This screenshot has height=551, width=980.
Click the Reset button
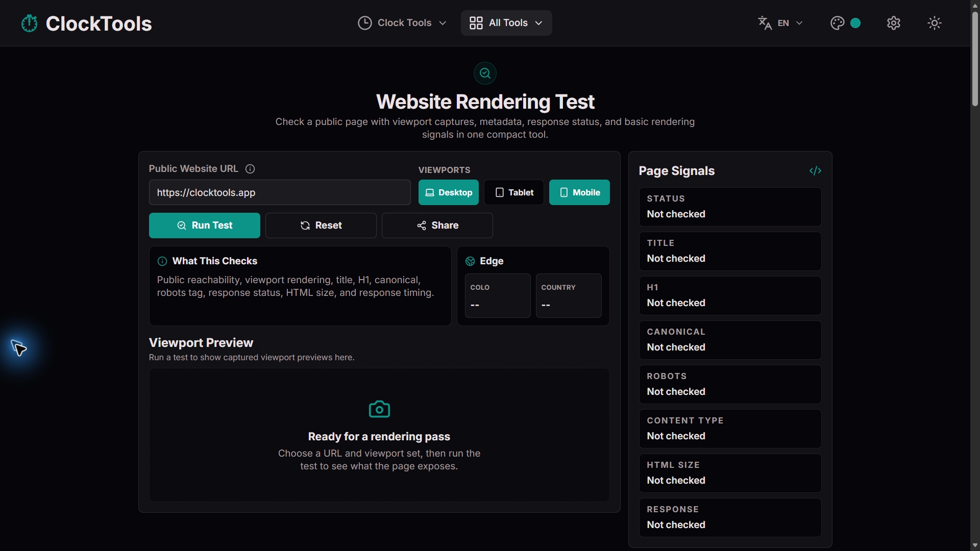[321, 226]
